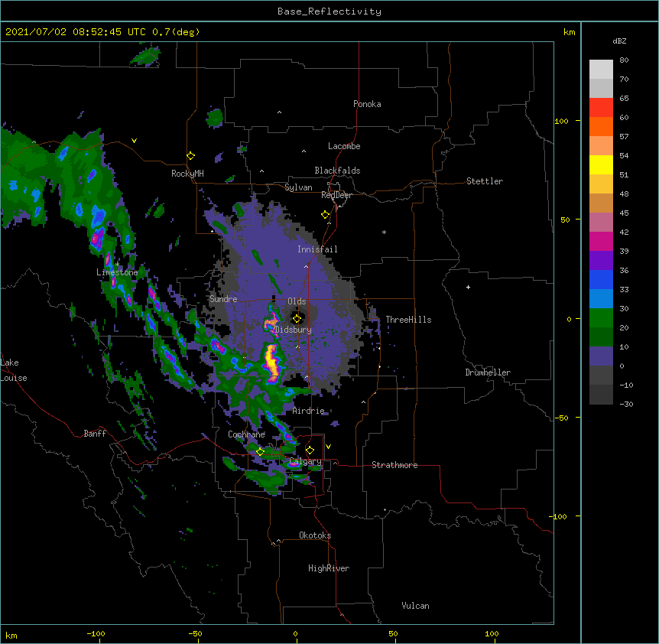Click the ThreeHills town label

(x=408, y=320)
